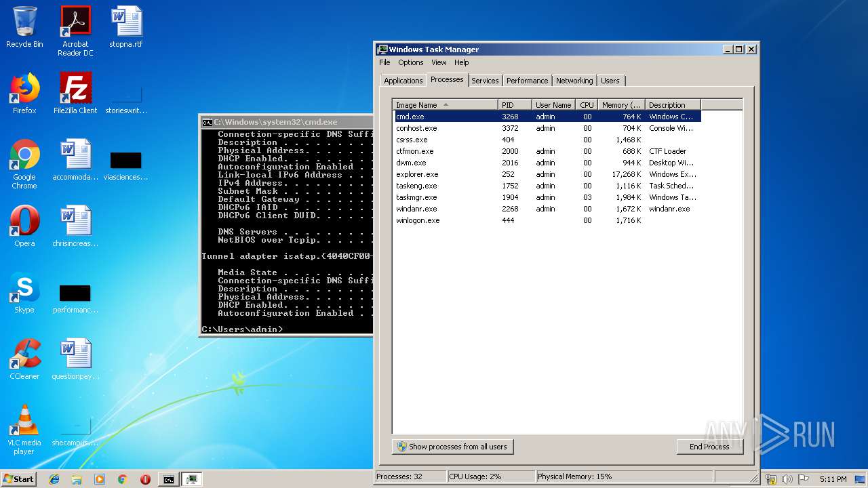Screen dimensions: 868x488
Task: Click the End Process button
Action: 709,447
